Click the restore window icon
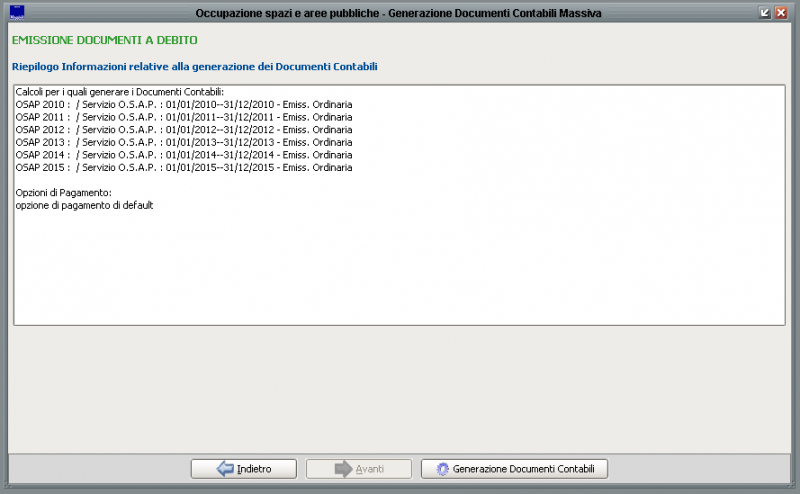The image size is (800, 494). coord(764,13)
